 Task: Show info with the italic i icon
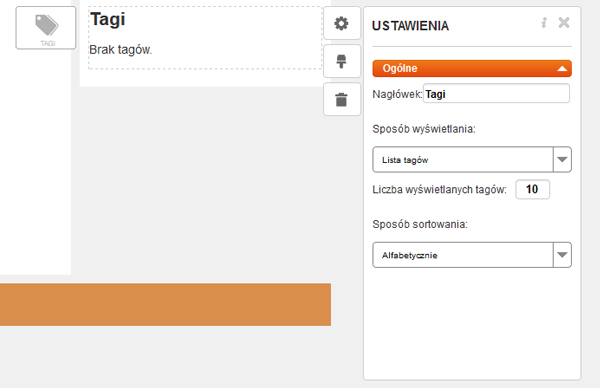[544, 23]
